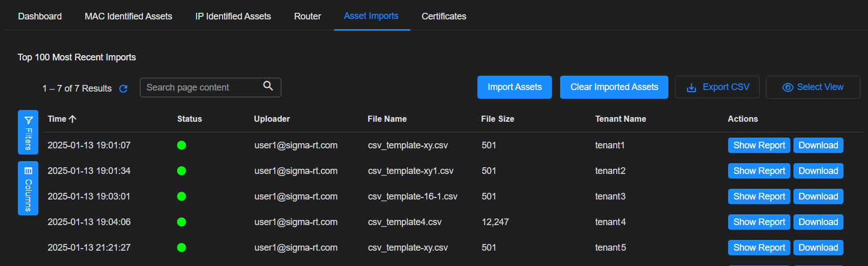The height and width of the screenshot is (266, 868).
Task: Show Report for tenant5 import
Action: (x=759, y=248)
